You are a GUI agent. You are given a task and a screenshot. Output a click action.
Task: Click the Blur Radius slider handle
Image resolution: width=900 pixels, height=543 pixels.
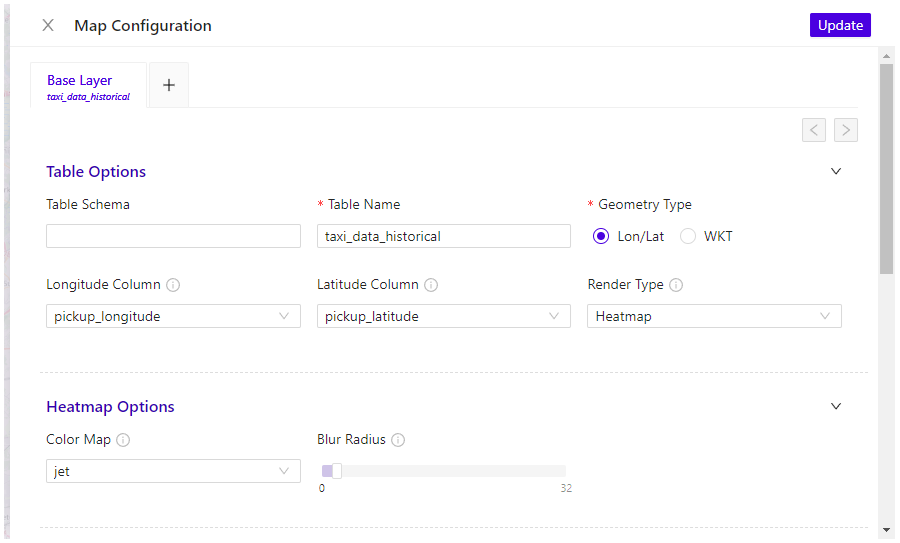point(336,471)
